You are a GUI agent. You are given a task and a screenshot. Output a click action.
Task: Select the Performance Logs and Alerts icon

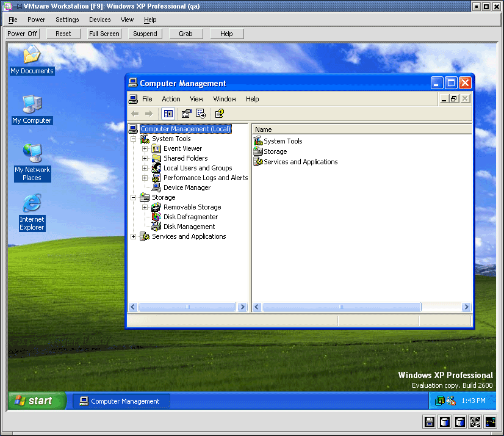156,178
